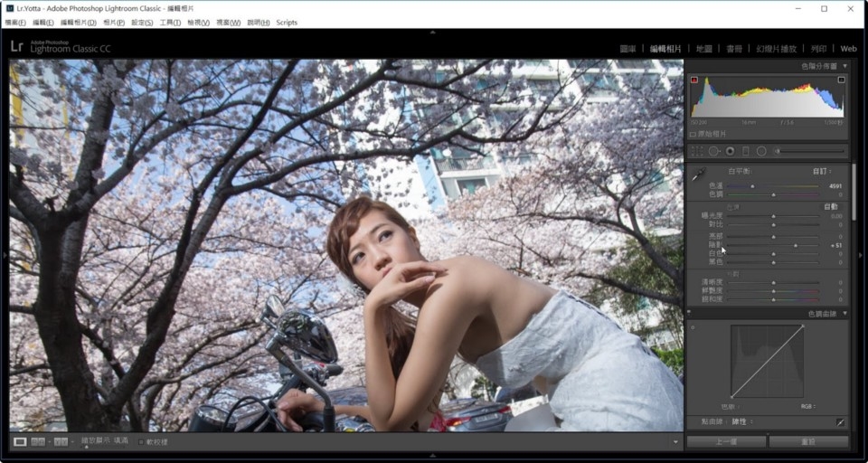Open the 說明(H) menu
This screenshot has width=868, height=463.
click(x=259, y=23)
